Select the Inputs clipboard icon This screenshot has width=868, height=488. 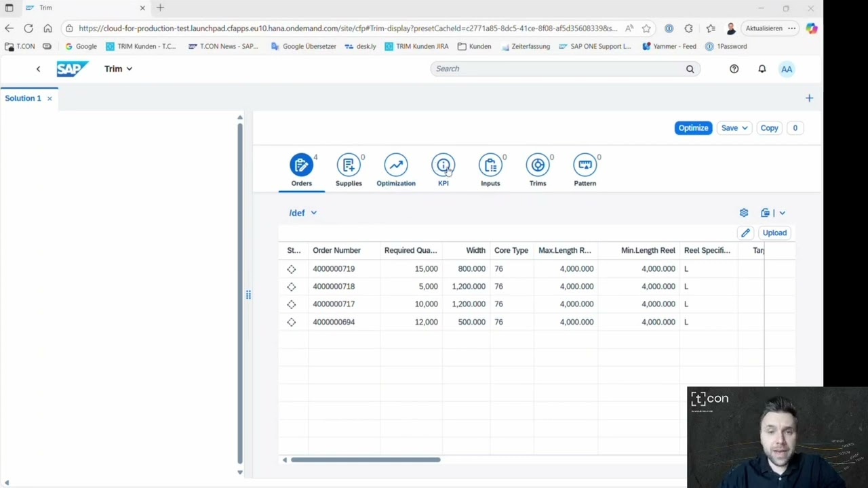coord(490,165)
